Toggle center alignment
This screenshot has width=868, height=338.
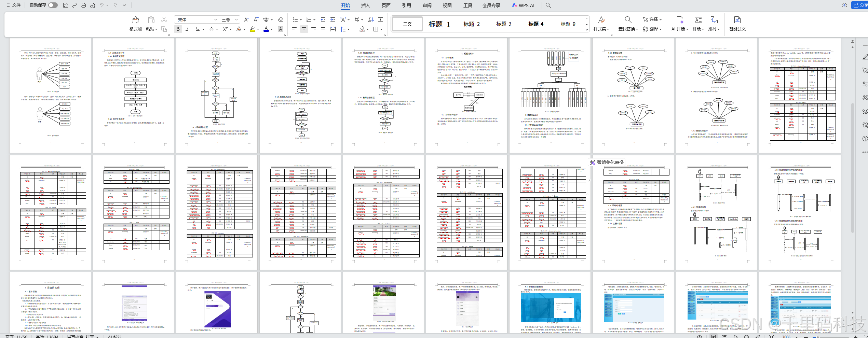click(304, 29)
